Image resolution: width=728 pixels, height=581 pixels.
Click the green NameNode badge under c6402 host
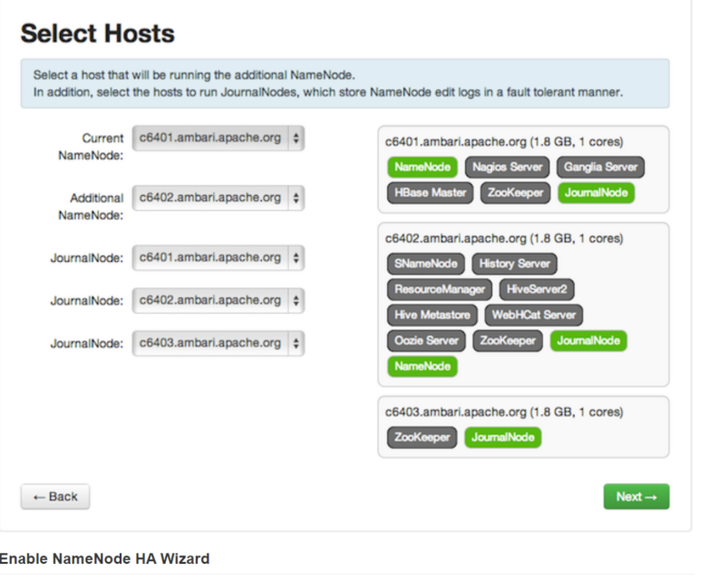422,366
